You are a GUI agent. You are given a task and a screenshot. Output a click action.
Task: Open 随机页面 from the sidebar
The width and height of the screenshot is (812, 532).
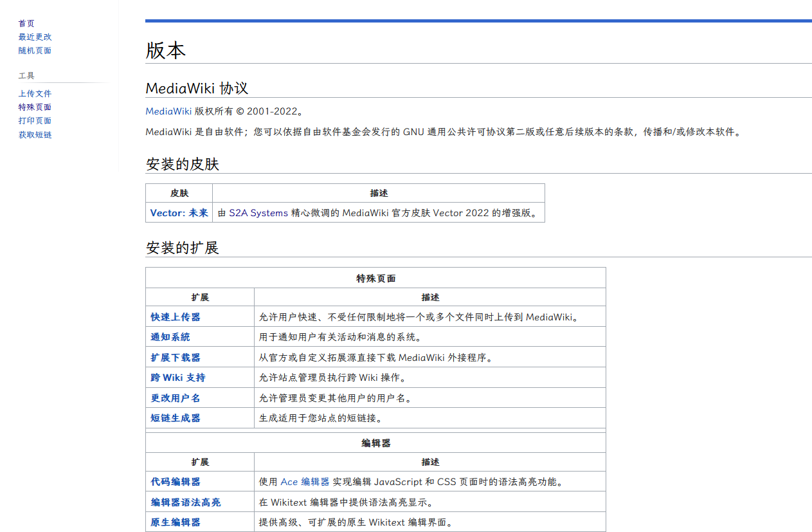[35, 50]
